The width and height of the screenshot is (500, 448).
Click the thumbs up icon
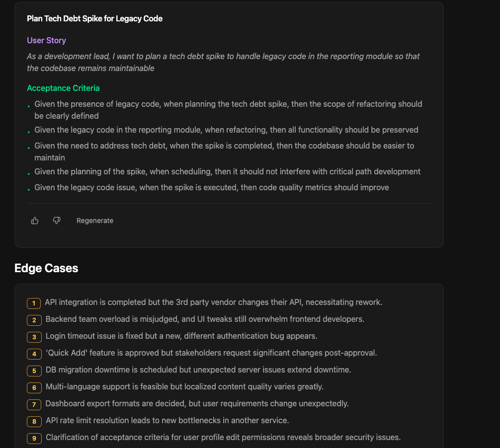click(35, 221)
